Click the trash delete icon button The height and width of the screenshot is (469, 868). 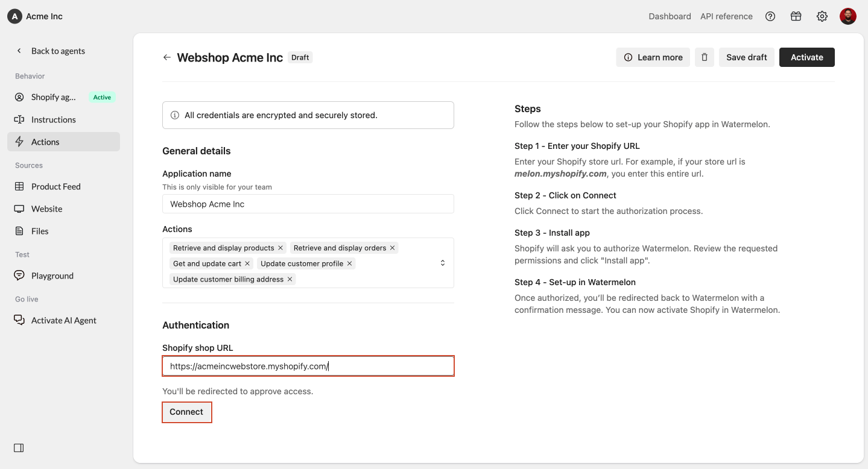[705, 57]
